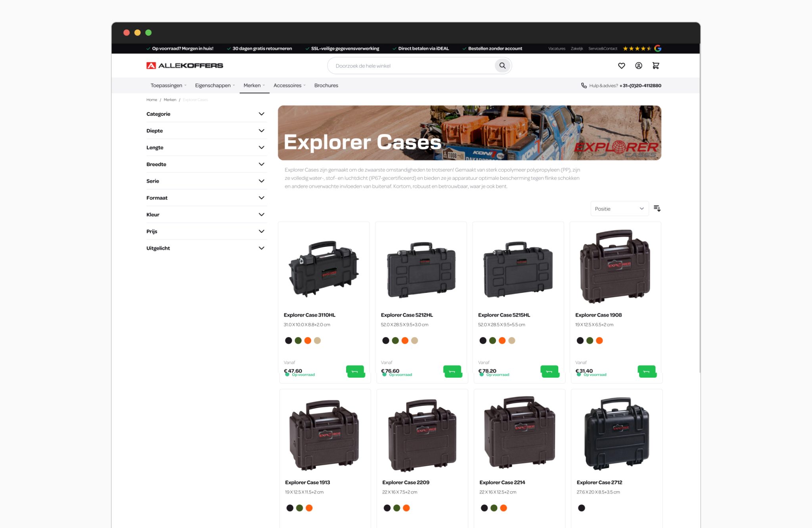Click the Google reviews icon
Image resolution: width=812 pixels, height=528 pixels.
coord(658,48)
